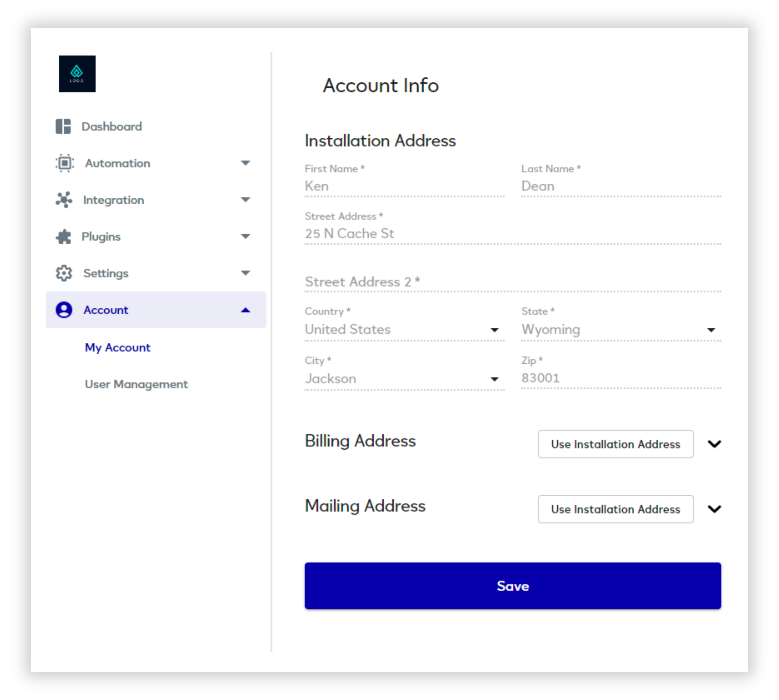Use Installation Address for Mailing Address

point(616,509)
